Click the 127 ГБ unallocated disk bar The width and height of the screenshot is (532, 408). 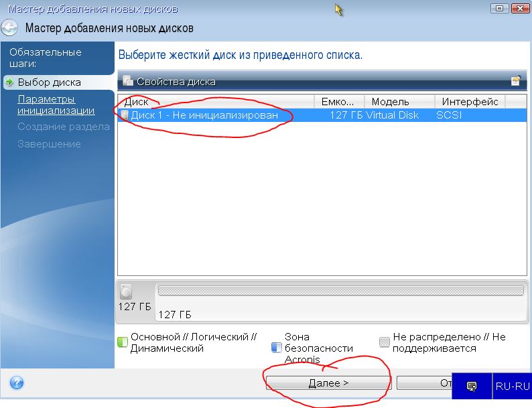[340, 291]
